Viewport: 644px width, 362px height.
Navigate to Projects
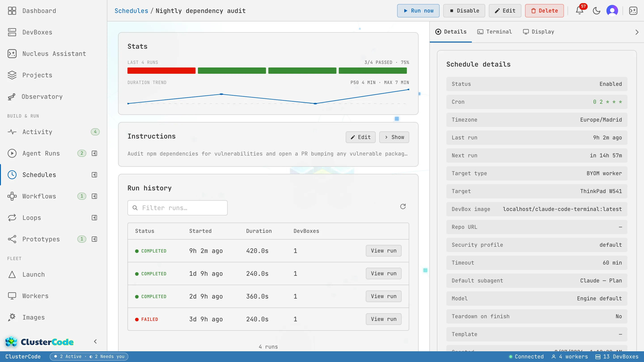(x=53, y=75)
